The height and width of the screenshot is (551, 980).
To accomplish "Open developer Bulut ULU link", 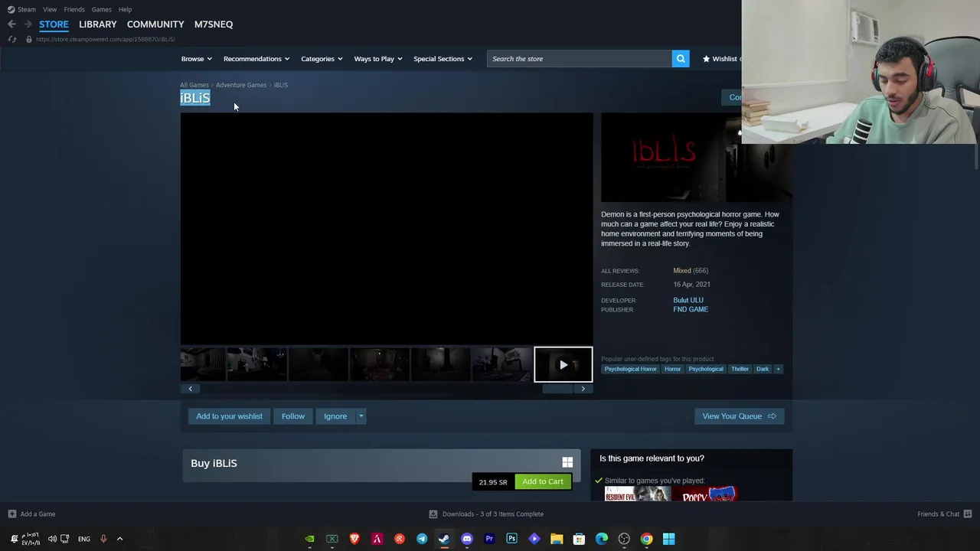I will [x=688, y=300].
